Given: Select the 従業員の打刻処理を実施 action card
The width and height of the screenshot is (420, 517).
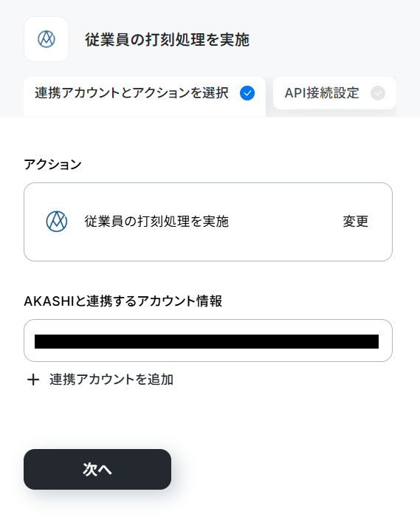Looking at the screenshot, I should [208, 222].
